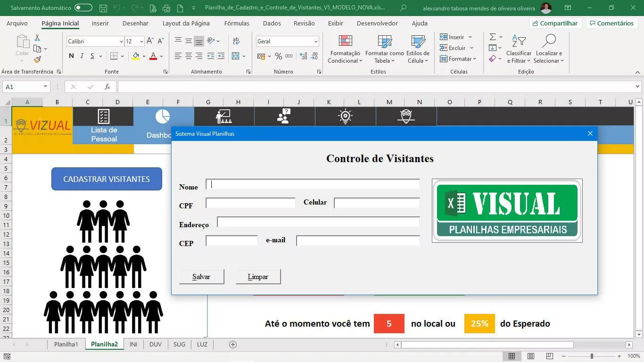Click the Undo arrow icon

[116, 8]
